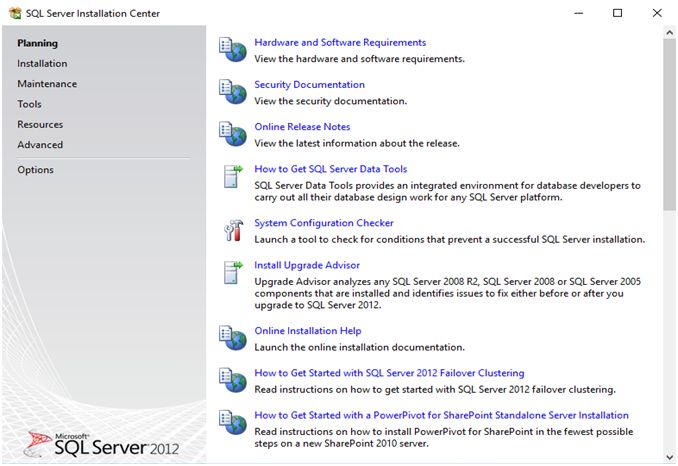Click the 'Launch a tool to check for conditions' description
This screenshot has width=678, height=466.
(450, 239)
